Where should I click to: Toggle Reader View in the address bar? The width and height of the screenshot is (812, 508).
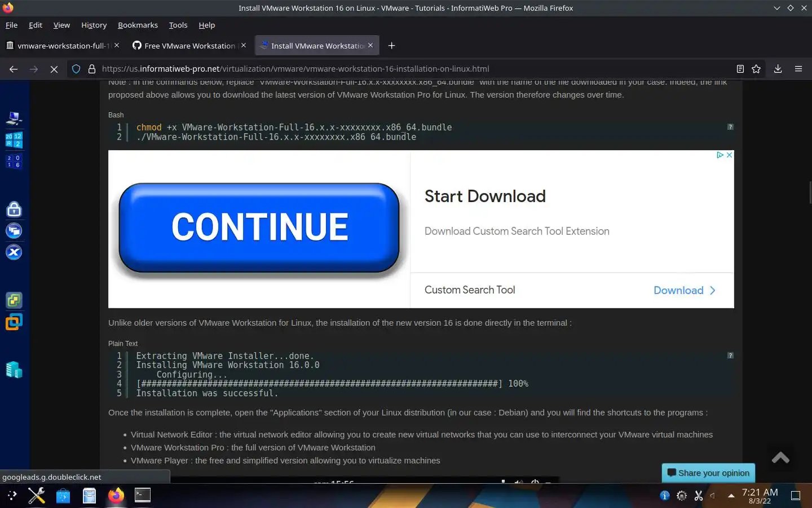point(740,69)
